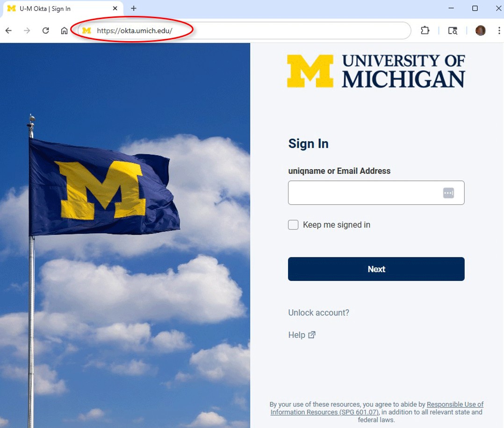Click the Next button
Image resolution: width=504 pixels, height=428 pixels.
coord(376,269)
